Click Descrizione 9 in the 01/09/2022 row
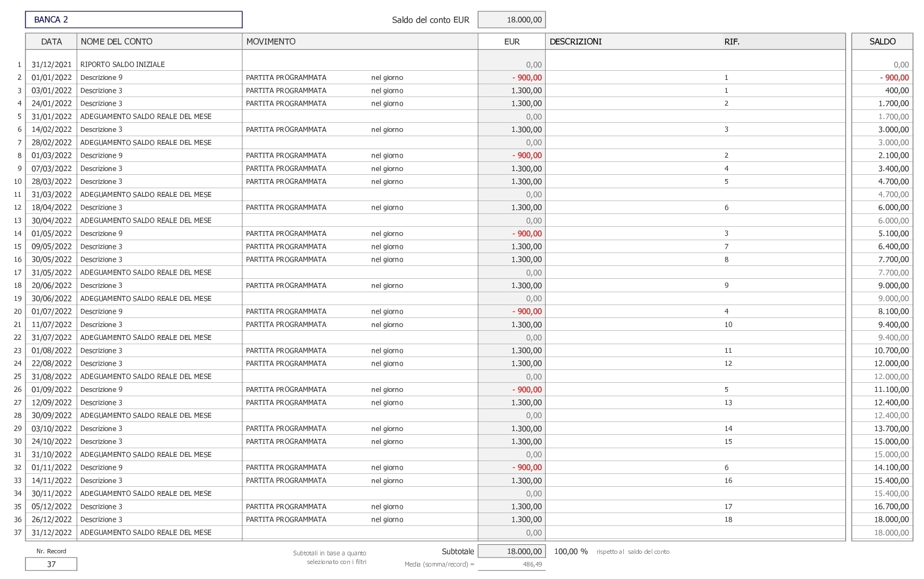 tap(101, 390)
